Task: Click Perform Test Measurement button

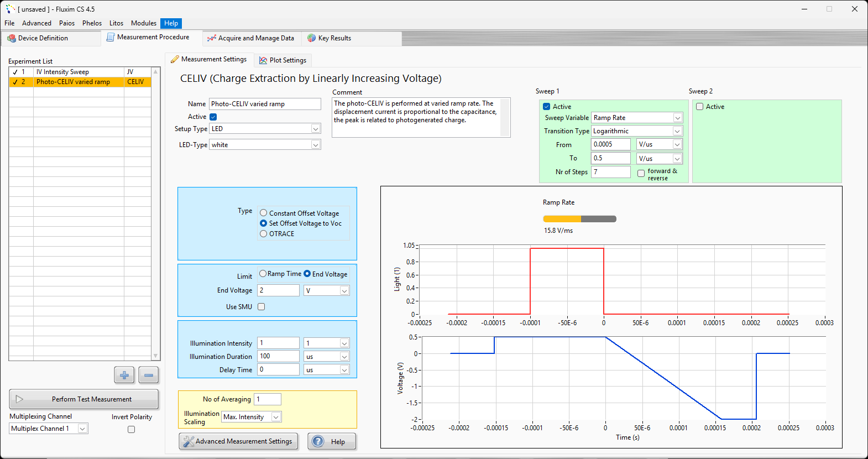Action: click(84, 399)
